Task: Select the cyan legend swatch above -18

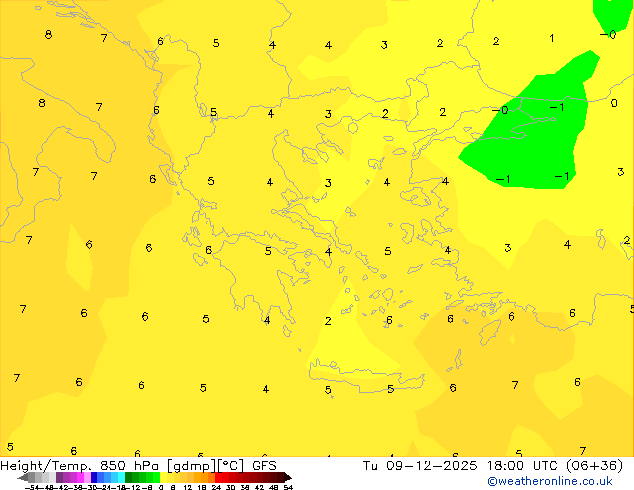Action: pyautogui.click(x=121, y=477)
